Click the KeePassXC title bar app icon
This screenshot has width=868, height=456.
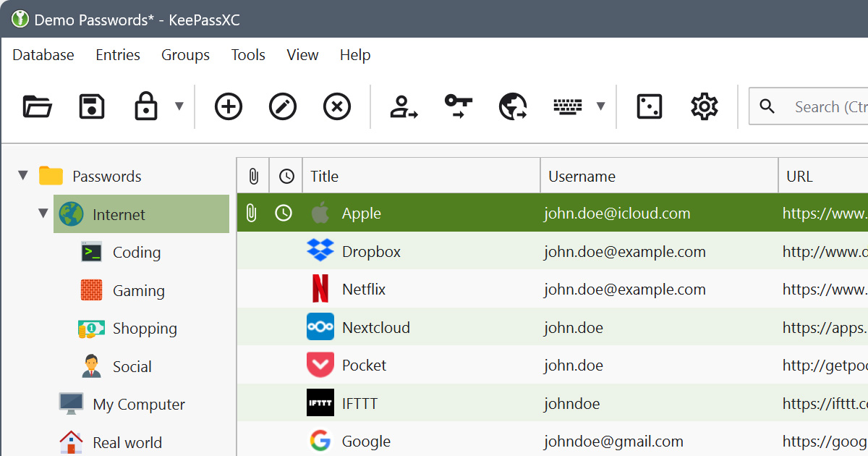20,20
